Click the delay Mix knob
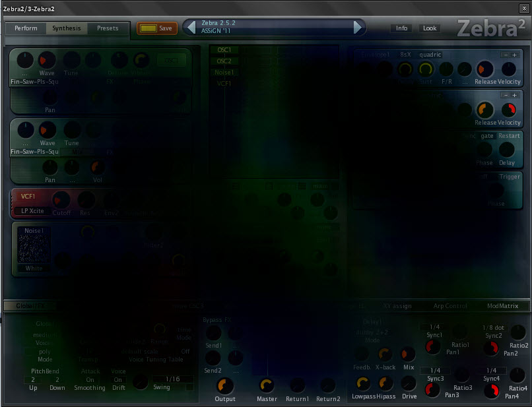 point(408,354)
